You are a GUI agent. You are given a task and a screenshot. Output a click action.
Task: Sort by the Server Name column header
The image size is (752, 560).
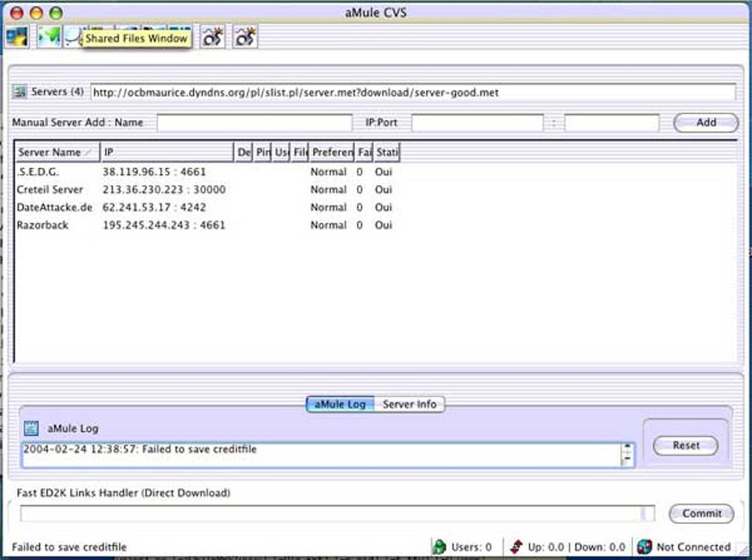click(57, 152)
